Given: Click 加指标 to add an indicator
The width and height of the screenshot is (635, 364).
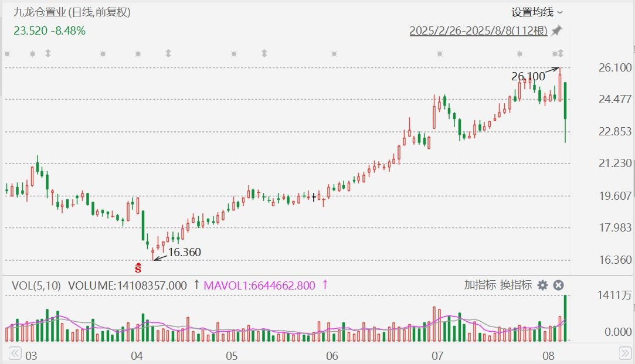Looking at the screenshot, I should click(480, 285).
